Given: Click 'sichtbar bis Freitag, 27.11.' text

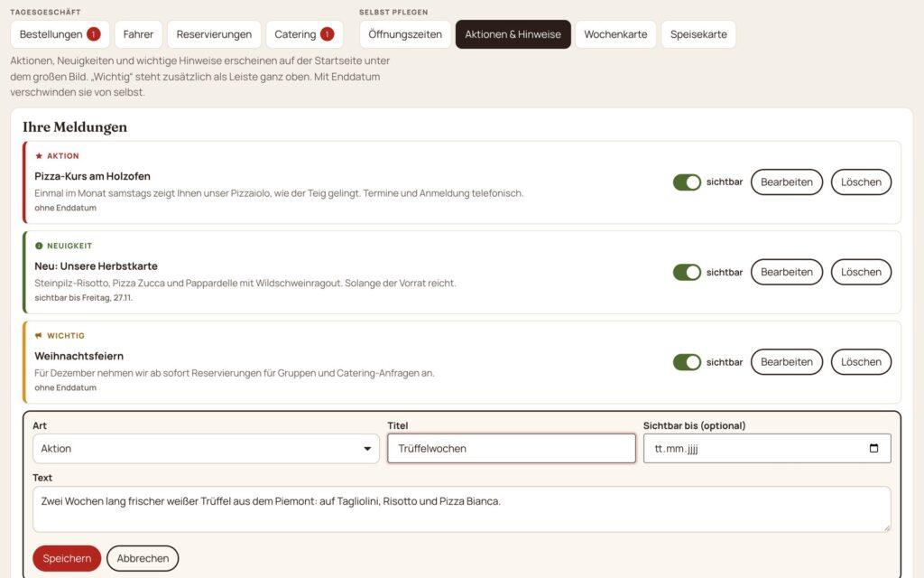Looking at the screenshot, I should (x=84, y=298).
